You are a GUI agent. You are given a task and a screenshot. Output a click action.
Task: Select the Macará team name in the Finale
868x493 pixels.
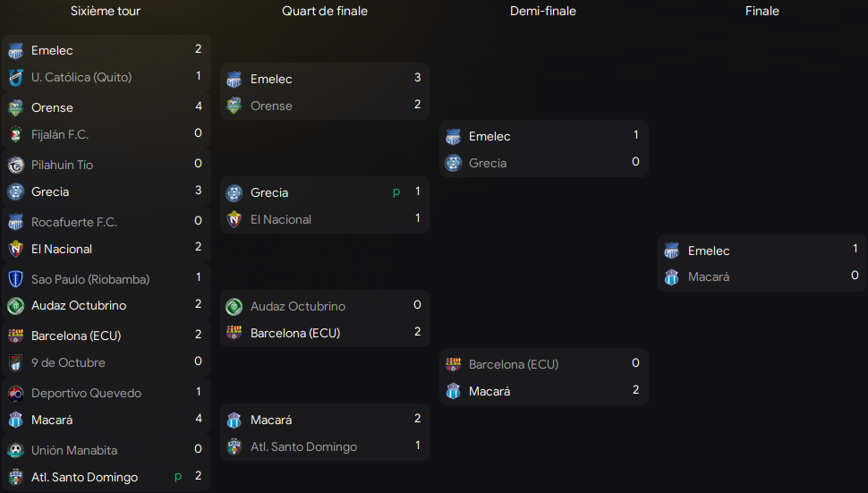[x=709, y=277]
